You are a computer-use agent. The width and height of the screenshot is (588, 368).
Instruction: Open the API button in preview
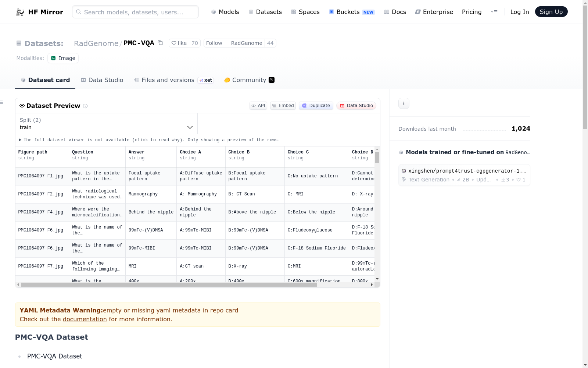click(258, 106)
